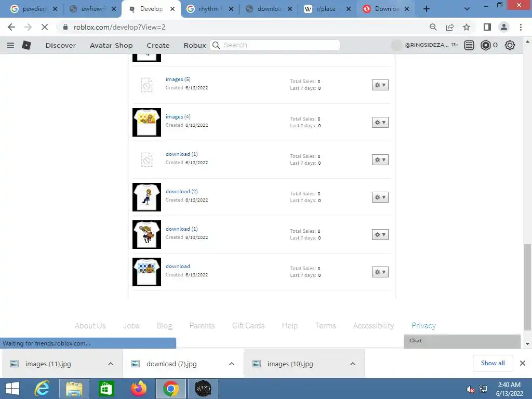The height and width of the screenshot is (399, 532).
Task: Expand gear dropdown for images (5)
Action: click(x=380, y=85)
